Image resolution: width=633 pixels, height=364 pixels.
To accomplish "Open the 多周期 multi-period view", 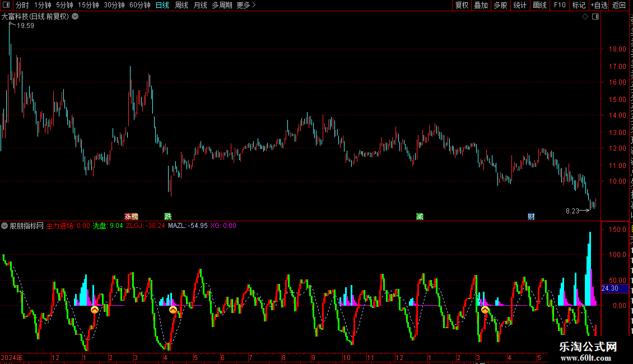I will [222, 5].
